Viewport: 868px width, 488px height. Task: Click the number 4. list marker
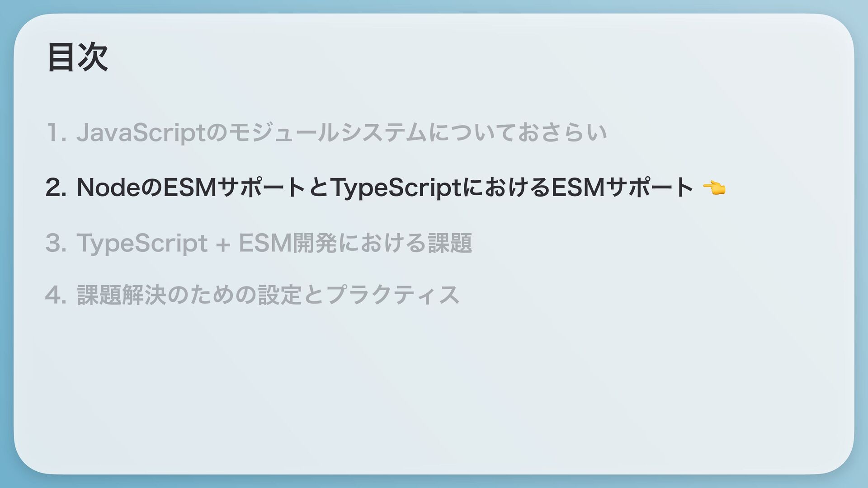click(x=57, y=295)
